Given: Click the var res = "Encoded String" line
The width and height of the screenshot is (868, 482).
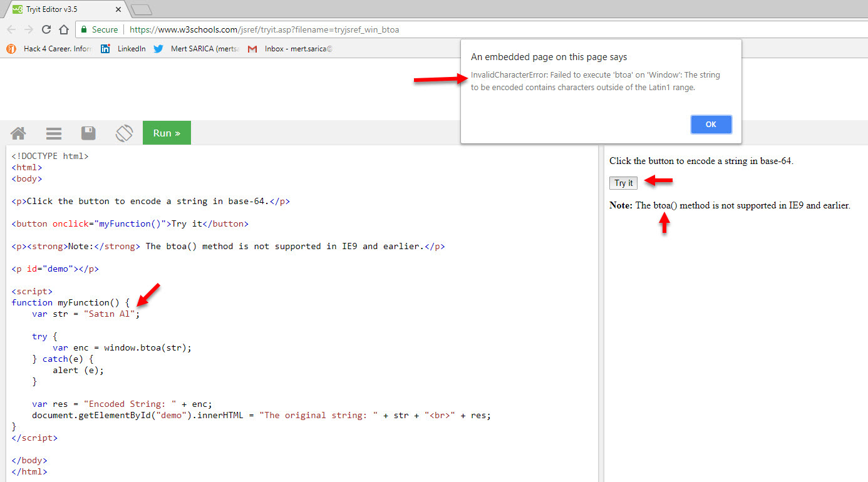Looking at the screenshot, I should pos(122,404).
